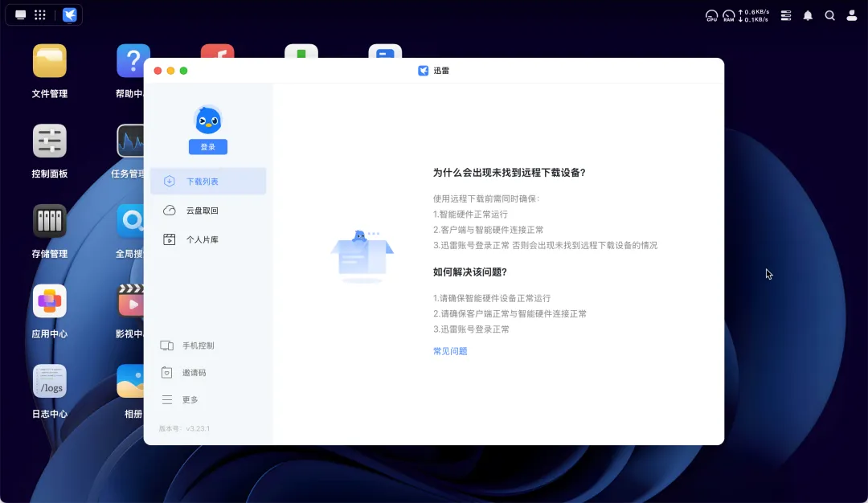This screenshot has height=503, width=868.
Task: Click the text 2.客户端与智能硬件连接正常
Action: (489, 230)
